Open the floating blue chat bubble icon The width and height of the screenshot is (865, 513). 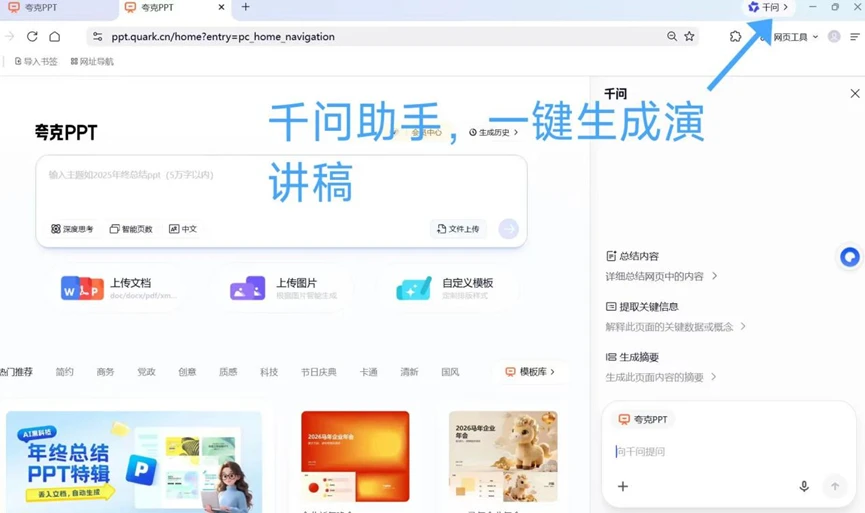coord(850,256)
